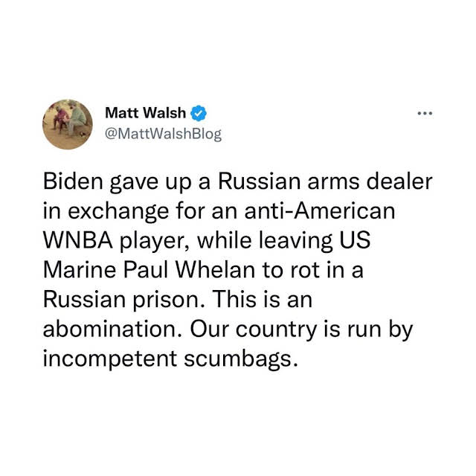Select the word "exchange" in the tweet
Screen dimensions: 476x476
[118, 212]
